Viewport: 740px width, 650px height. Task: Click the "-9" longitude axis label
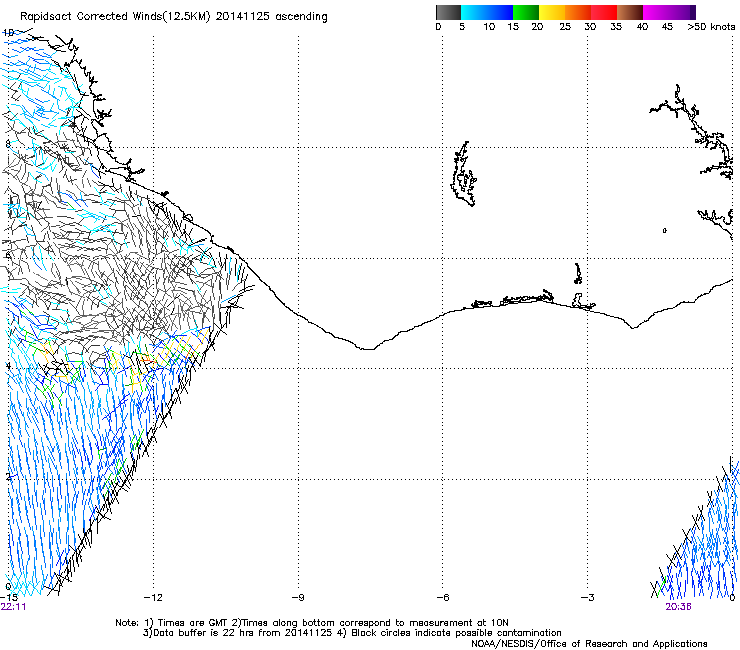pos(298,598)
